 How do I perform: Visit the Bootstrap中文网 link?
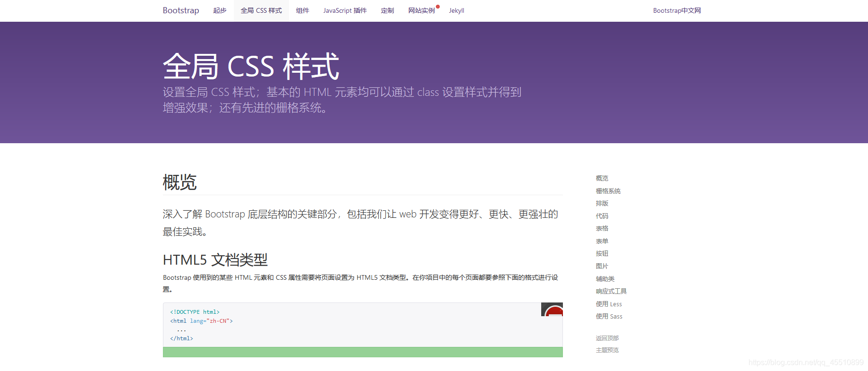pos(677,10)
